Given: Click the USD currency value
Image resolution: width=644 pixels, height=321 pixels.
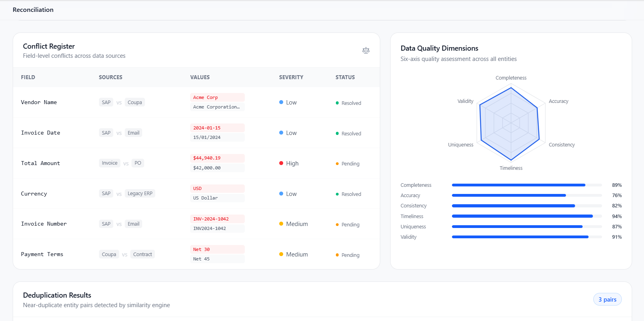Looking at the screenshot, I should (217, 188).
